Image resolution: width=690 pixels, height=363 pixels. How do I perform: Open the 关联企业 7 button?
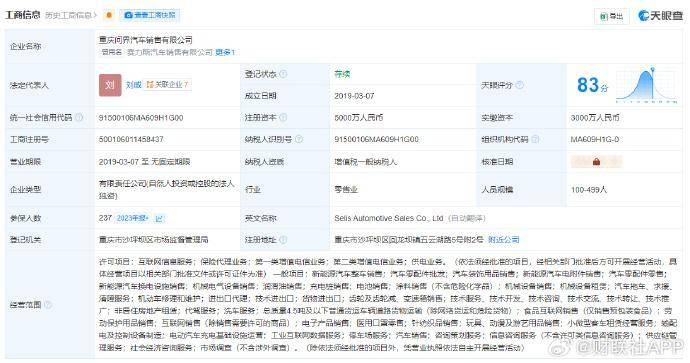[x=168, y=84]
